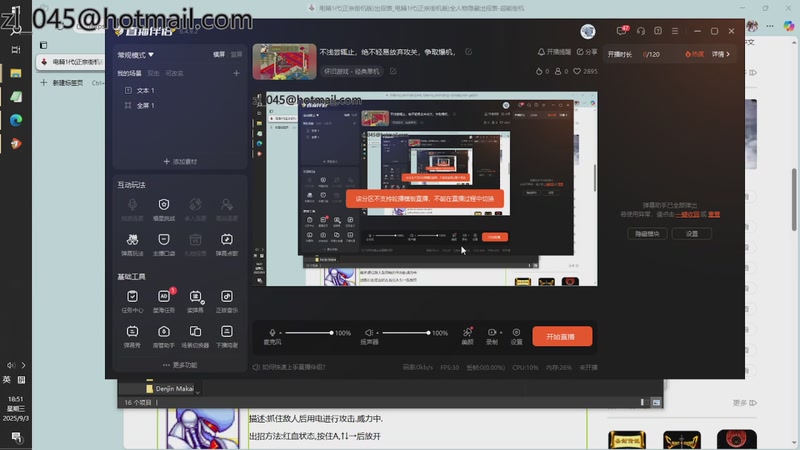The height and width of the screenshot is (450, 800).
Task: Open the headset customer service icon
Action: 641,31
